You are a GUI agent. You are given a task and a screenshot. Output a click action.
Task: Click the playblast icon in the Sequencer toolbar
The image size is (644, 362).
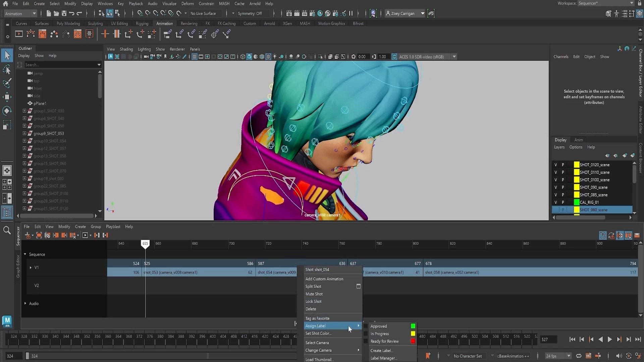click(x=85, y=235)
